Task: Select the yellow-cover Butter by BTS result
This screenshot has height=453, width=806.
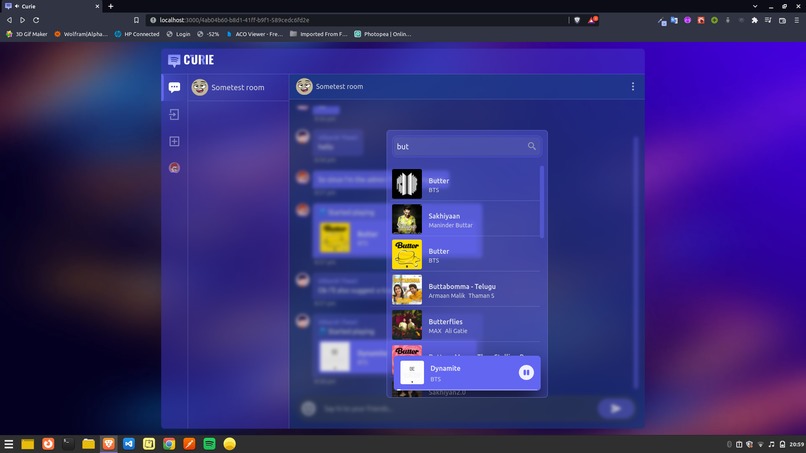Action: coord(466,255)
